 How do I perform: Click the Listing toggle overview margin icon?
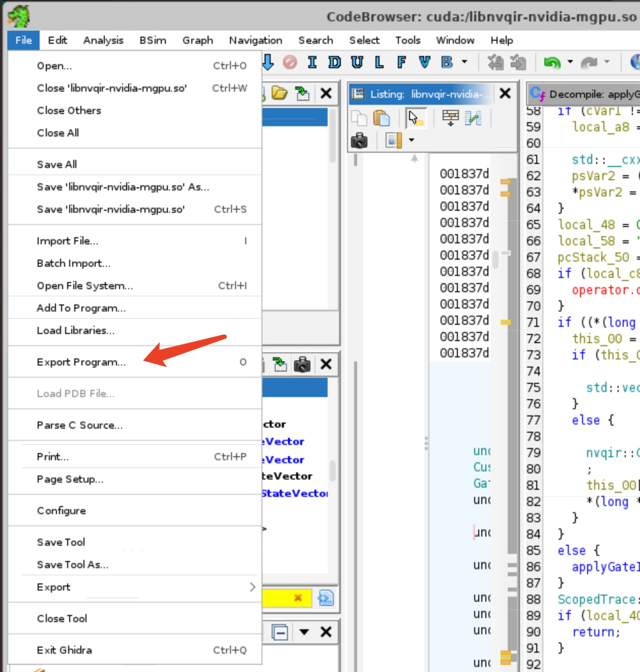coord(394,139)
